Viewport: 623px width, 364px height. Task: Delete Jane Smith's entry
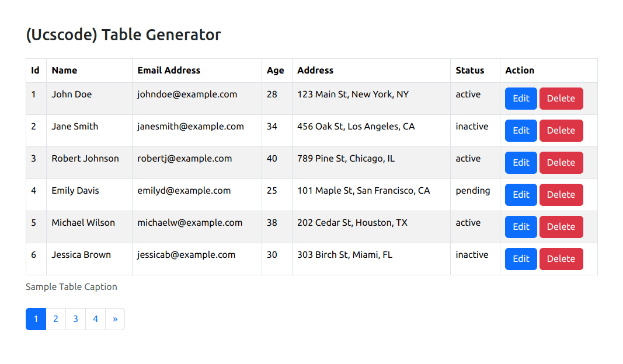pyautogui.click(x=561, y=131)
